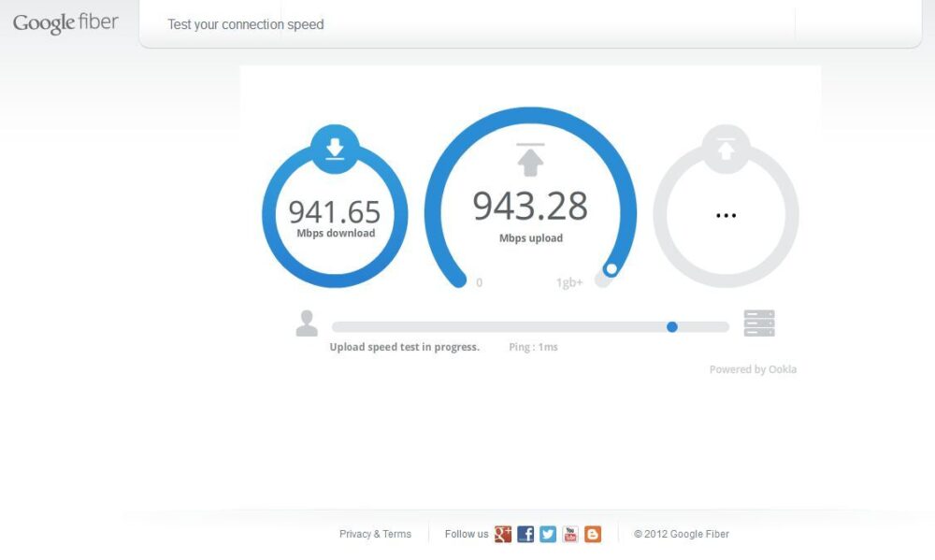Click the orange Blogger icon
This screenshot has height=560, width=935.
coord(593,534)
